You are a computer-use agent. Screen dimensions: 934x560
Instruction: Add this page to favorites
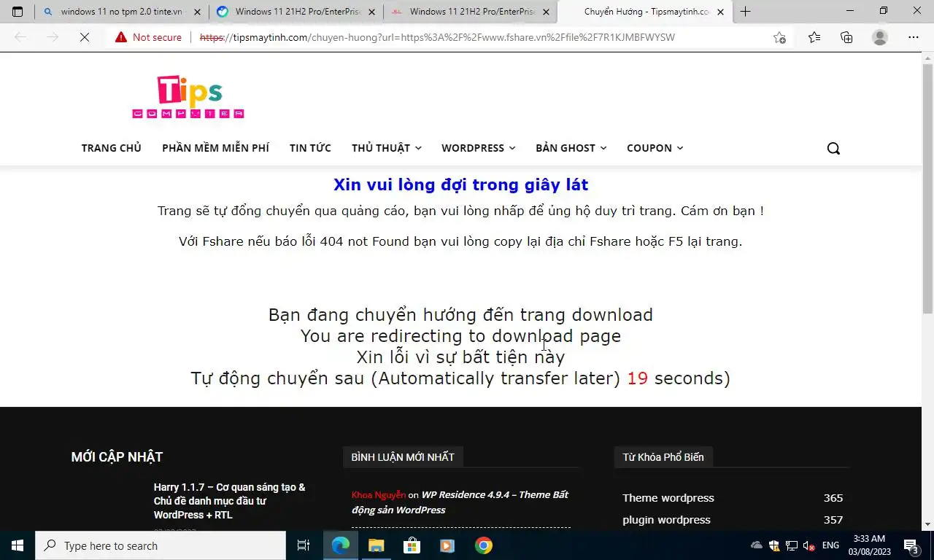(779, 37)
